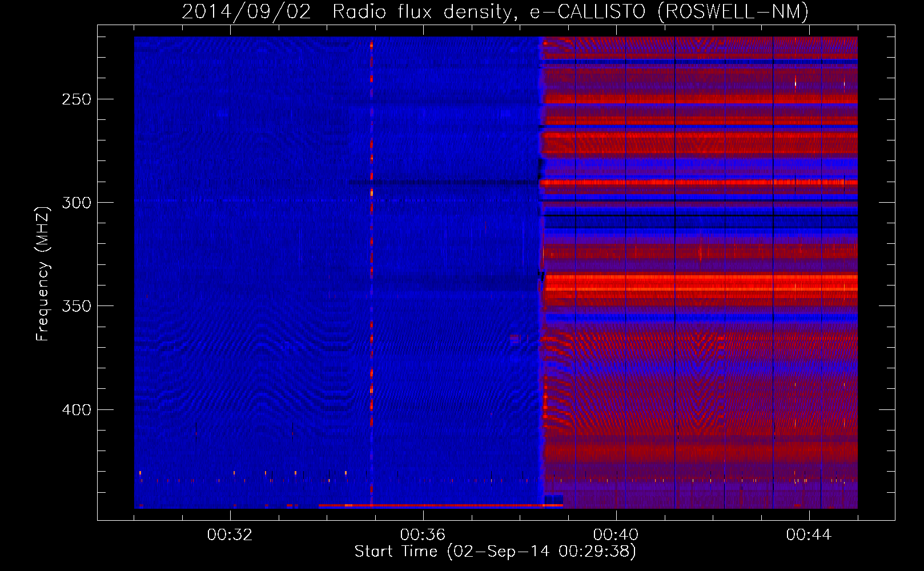Click the vertical red dashed interference line in the spectrogram
The height and width of the screenshot is (571, 924).
pyautogui.click(x=371, y=272)
